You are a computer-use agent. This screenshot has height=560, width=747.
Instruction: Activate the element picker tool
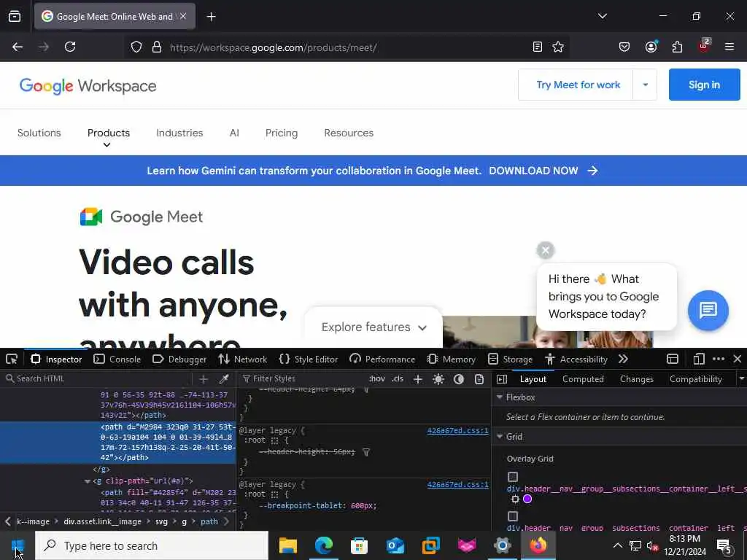pos(12,359)
